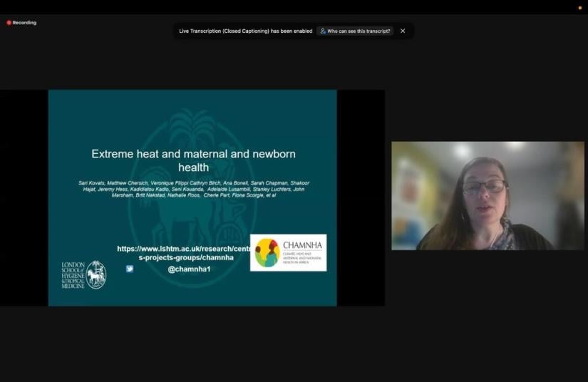The height and width of the screenshot is (382, 588).
Task: Click the "London School of Hygiene" text
Action: [x=73, y=274]
